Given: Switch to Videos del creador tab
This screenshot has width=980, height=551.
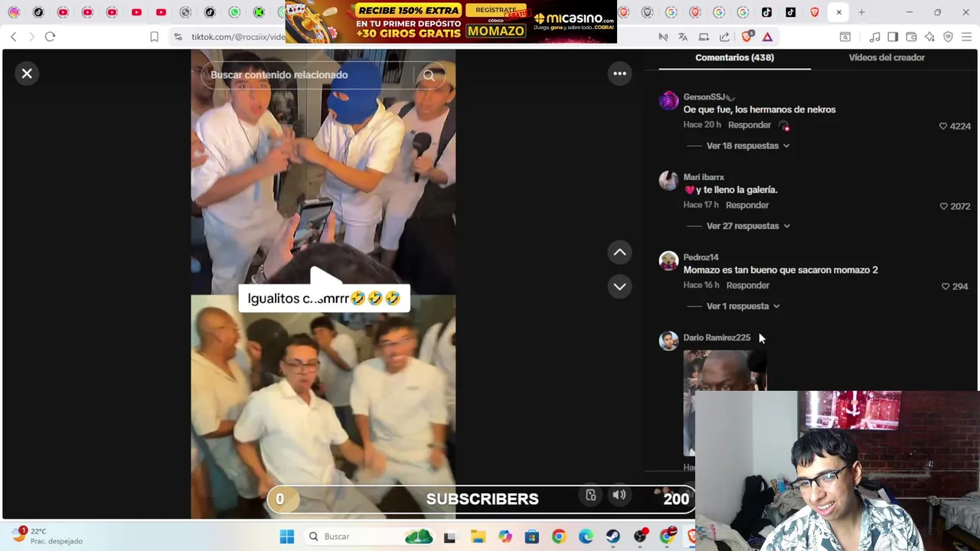Looking at the screenshot, I should click(x=887, y=57).
